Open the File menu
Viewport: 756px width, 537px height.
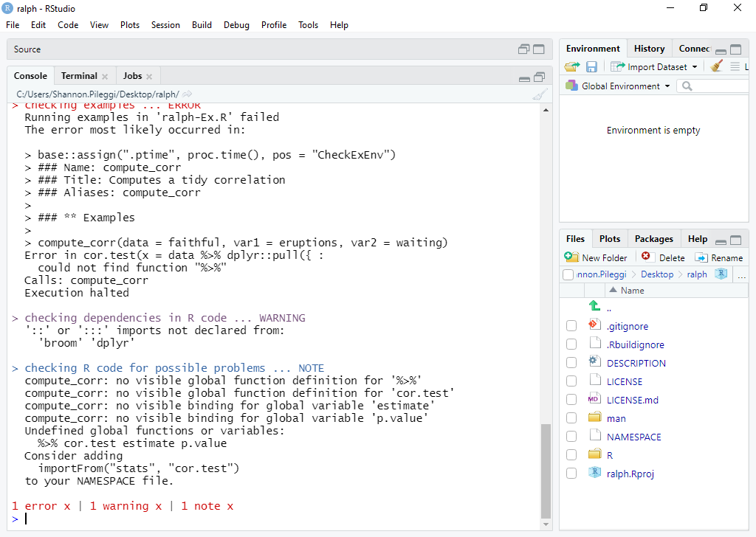point(13,25)
